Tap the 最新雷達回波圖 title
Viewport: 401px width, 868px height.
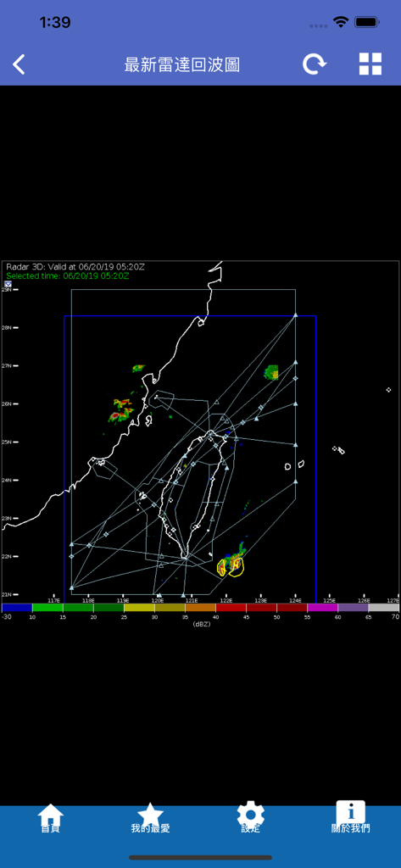click(182, 64)
